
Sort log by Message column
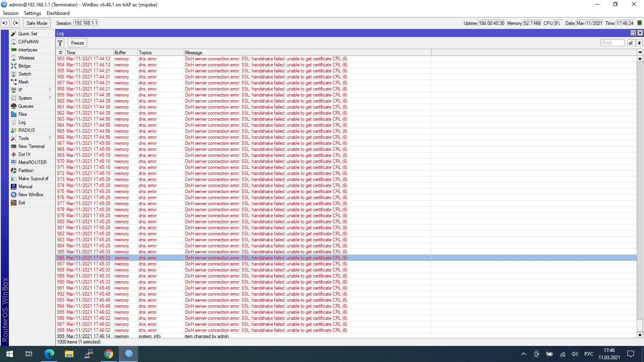pos(308,53)
